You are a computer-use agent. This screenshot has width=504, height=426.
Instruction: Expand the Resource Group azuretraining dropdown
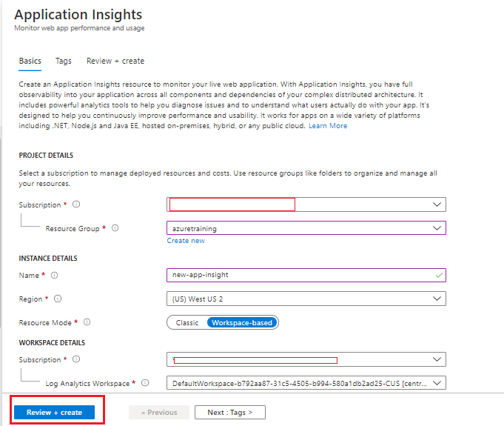pos(306,228)
